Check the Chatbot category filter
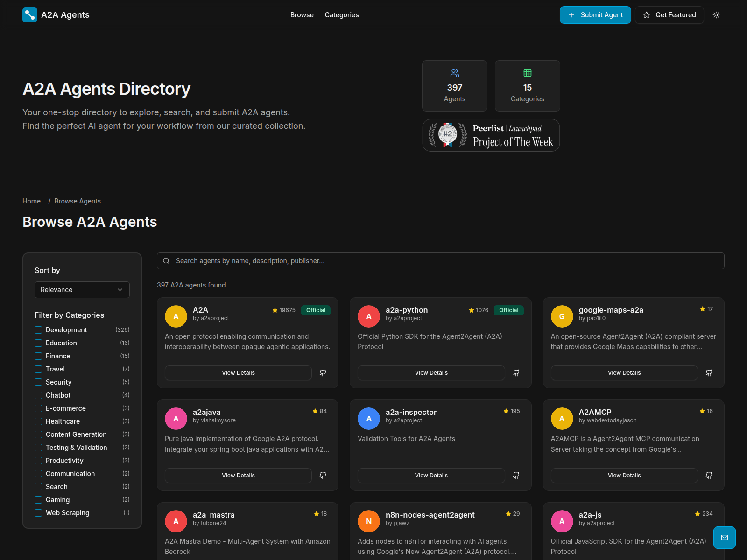The image size is (747, 560). point(38,395)
